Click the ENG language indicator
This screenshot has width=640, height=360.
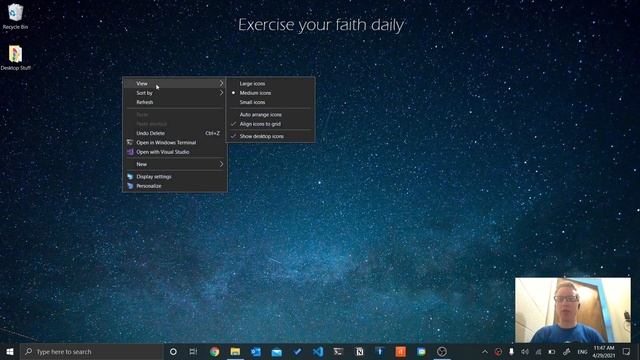click(x=582, y=351)
